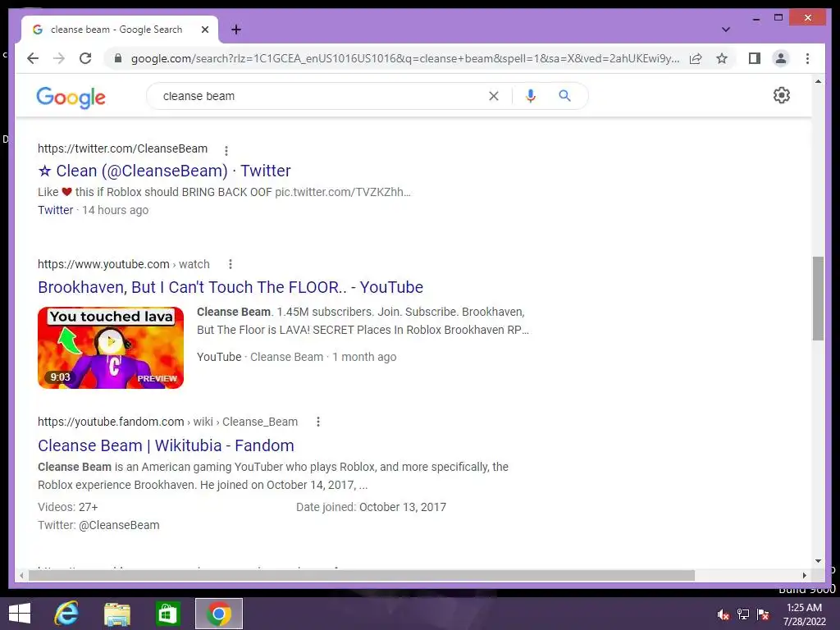Bookmark this page with the star icon
The height and width of the screenshot is (630, 840).
(x=722, y=58)
